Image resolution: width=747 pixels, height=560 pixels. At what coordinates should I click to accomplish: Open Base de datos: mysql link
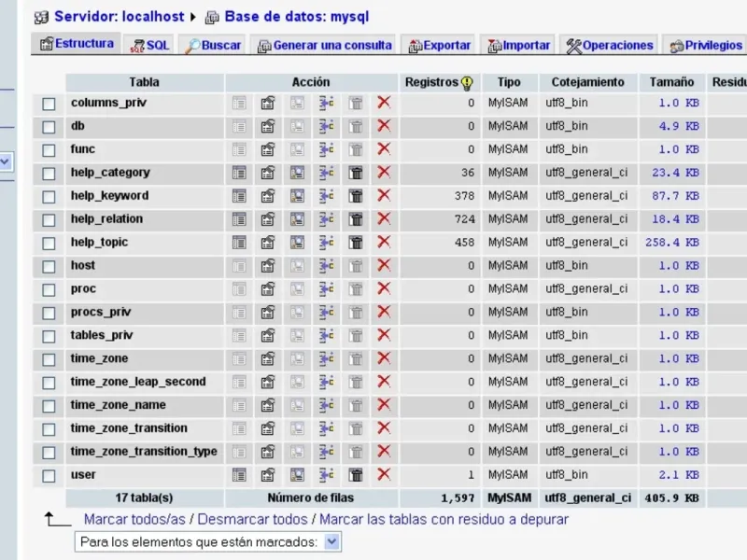point(296,17)
